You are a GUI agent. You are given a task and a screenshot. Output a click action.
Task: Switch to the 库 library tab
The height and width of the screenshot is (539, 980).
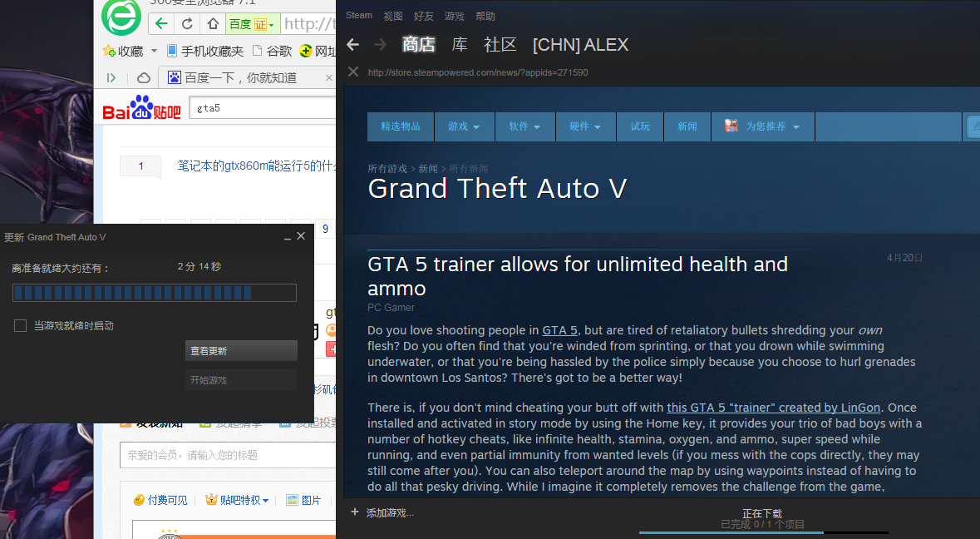coord(460,44)
